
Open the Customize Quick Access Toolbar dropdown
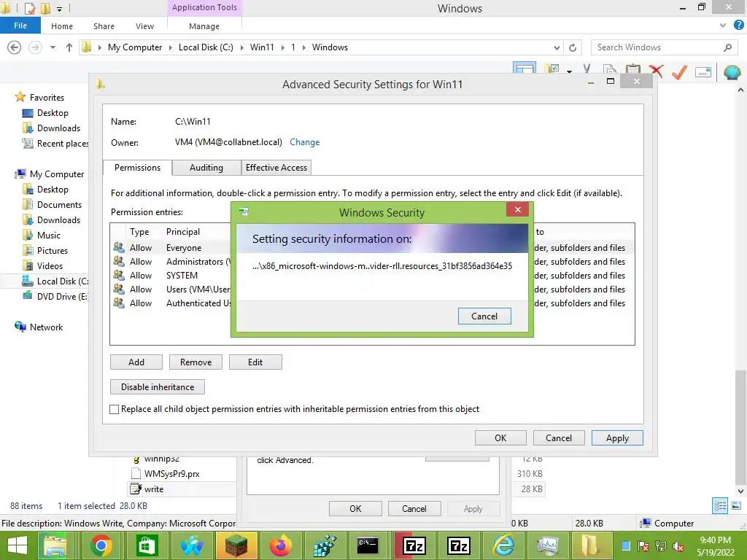(x=59, y=9)
